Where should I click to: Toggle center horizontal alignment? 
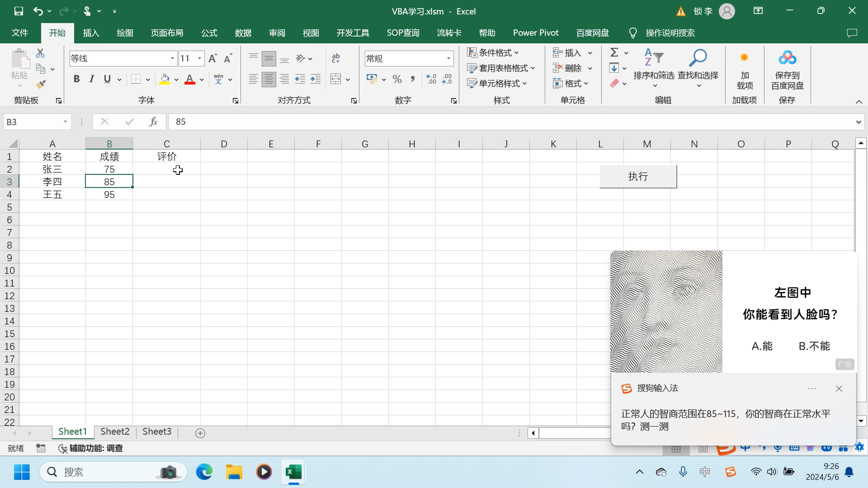(269, 80)
